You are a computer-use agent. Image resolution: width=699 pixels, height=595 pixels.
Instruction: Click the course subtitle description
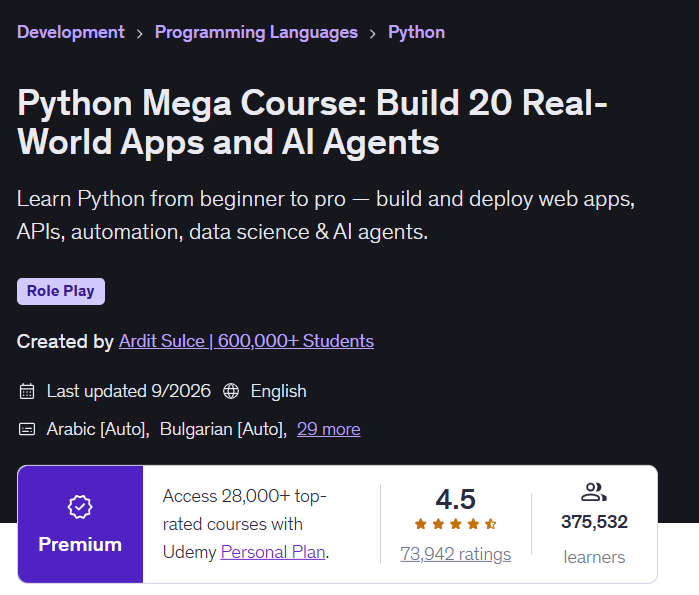326,215
